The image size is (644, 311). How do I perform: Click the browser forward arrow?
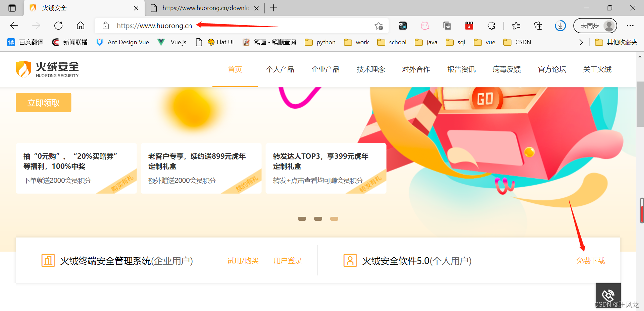point(36,25)
